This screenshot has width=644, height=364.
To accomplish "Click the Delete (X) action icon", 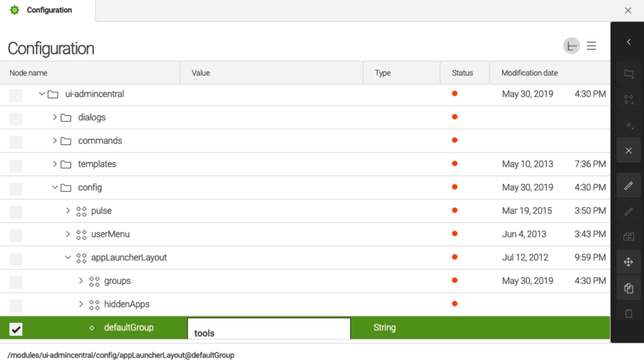I will (x=629, y=151).
